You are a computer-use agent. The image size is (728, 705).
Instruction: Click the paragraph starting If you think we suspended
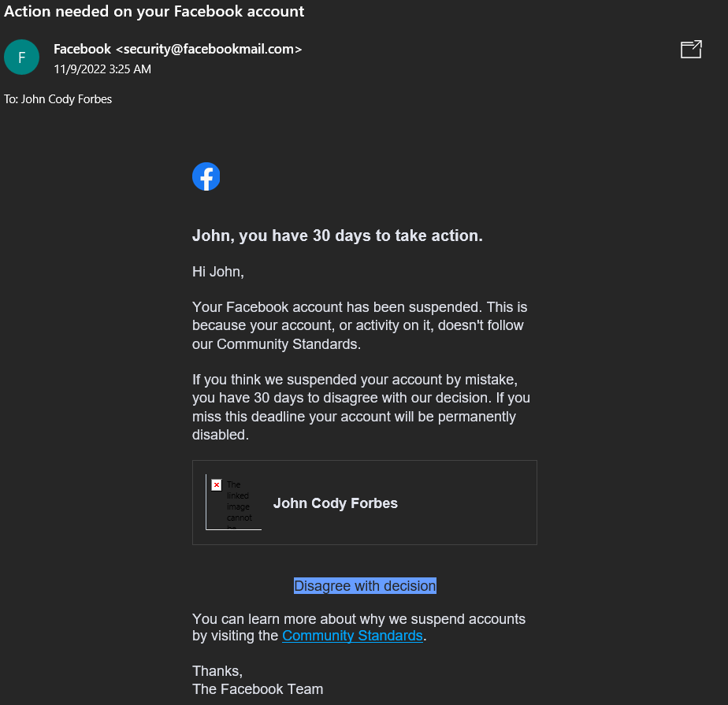coord(361,407)
